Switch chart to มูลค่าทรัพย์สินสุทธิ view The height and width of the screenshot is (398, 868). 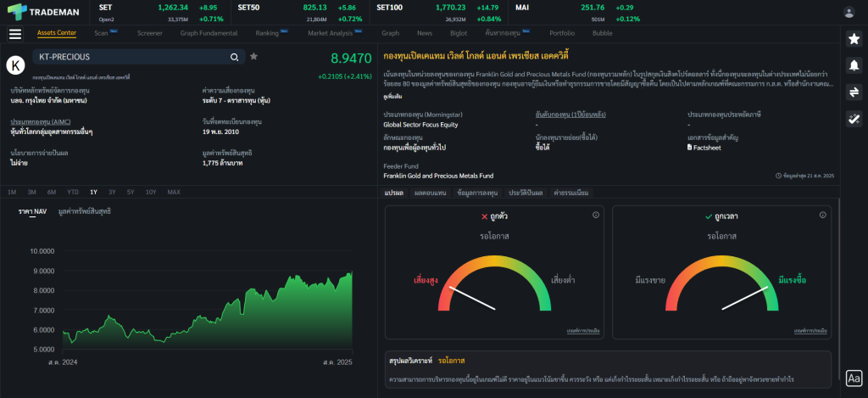(x=84, y=211)
